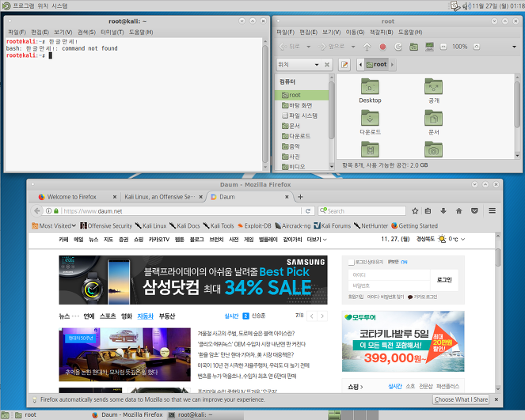
Task: Open file manager 이동(G) menu
Action: coord(355,32)
